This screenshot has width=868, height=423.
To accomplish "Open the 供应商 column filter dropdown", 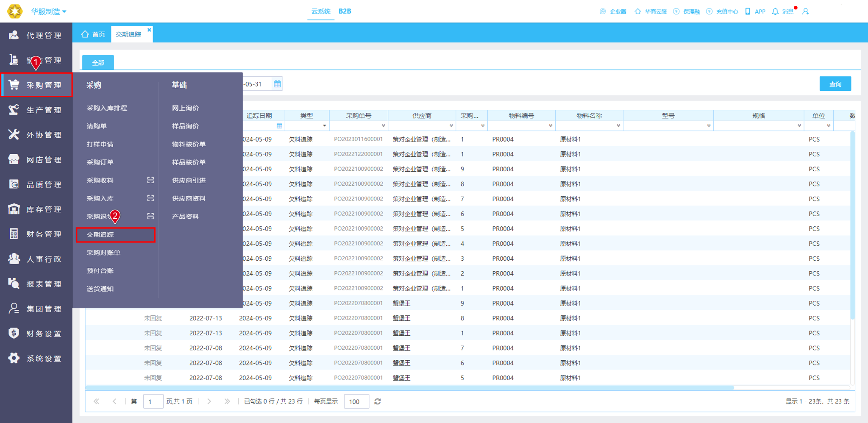I will (451, 126).
